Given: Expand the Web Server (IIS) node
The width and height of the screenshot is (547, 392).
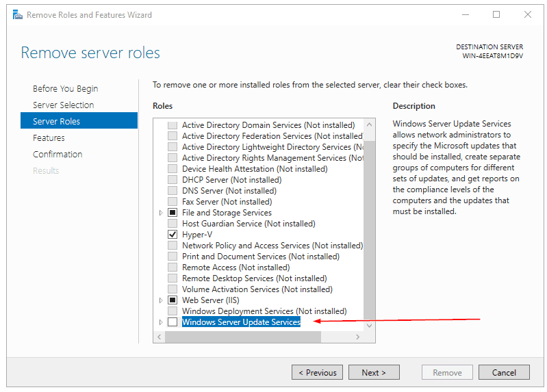Looking at the screenshot, I should [161, 300].
